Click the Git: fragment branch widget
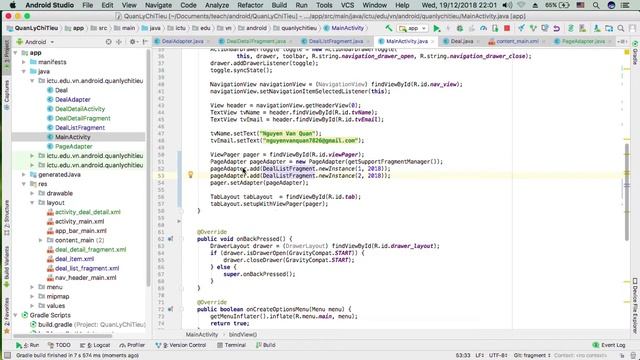The image size is (640, 360). point(532,356)
